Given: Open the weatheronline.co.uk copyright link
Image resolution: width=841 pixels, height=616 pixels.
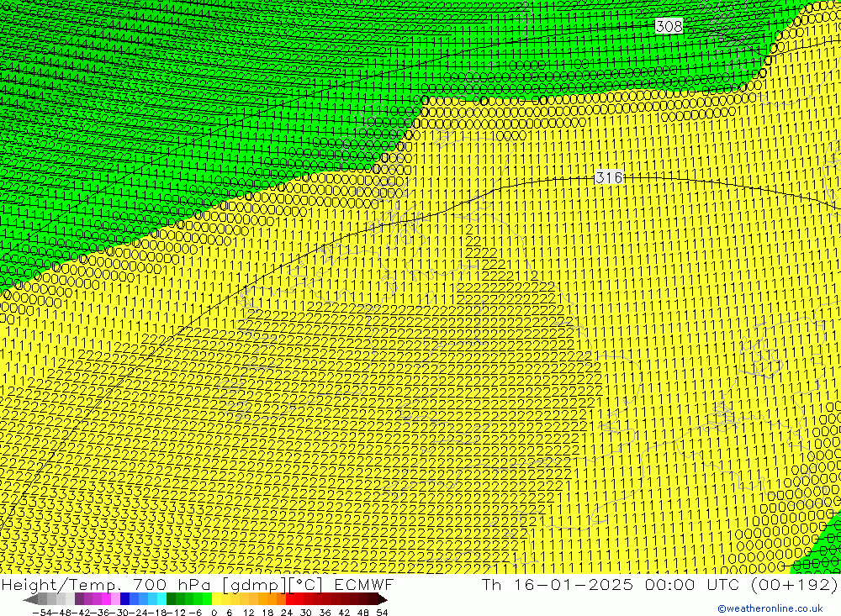Looking at the screenshot, I should tap(770, 608).
